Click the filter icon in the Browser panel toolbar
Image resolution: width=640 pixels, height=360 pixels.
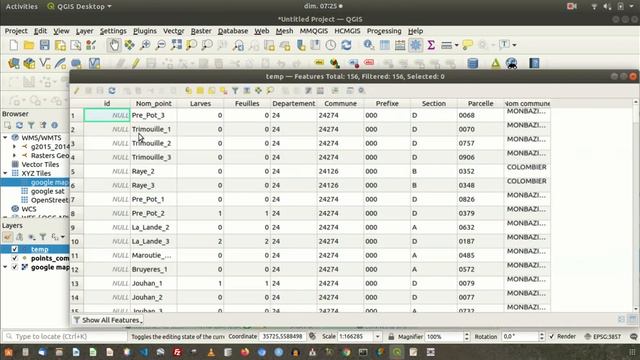point(31,125)
